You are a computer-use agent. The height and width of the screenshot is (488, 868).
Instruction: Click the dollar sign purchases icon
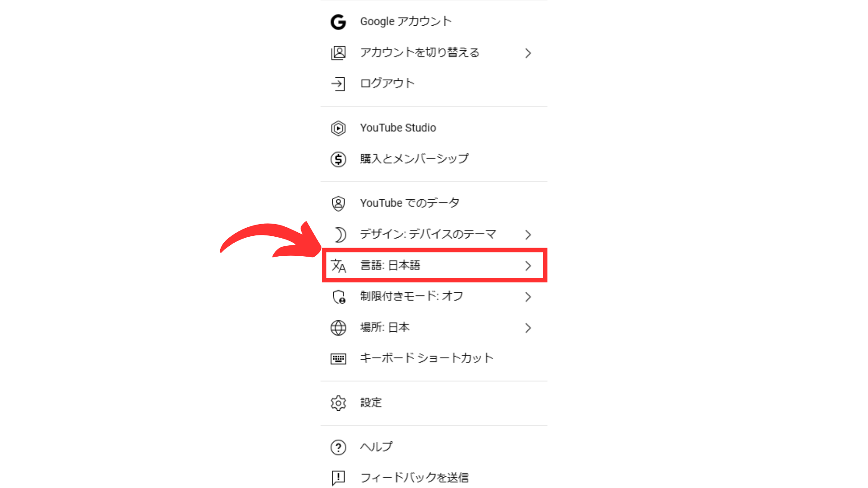tap(338, 159)
